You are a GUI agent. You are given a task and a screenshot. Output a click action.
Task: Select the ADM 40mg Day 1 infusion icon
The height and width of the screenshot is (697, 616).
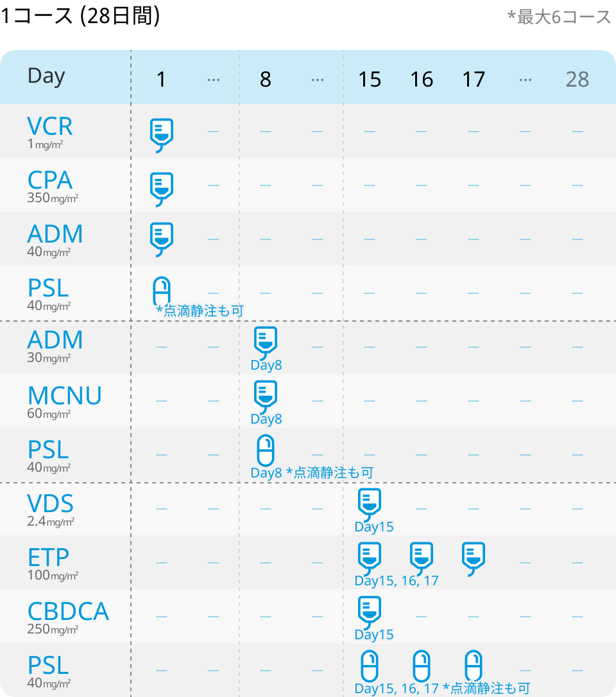click(x=161, y=239)
